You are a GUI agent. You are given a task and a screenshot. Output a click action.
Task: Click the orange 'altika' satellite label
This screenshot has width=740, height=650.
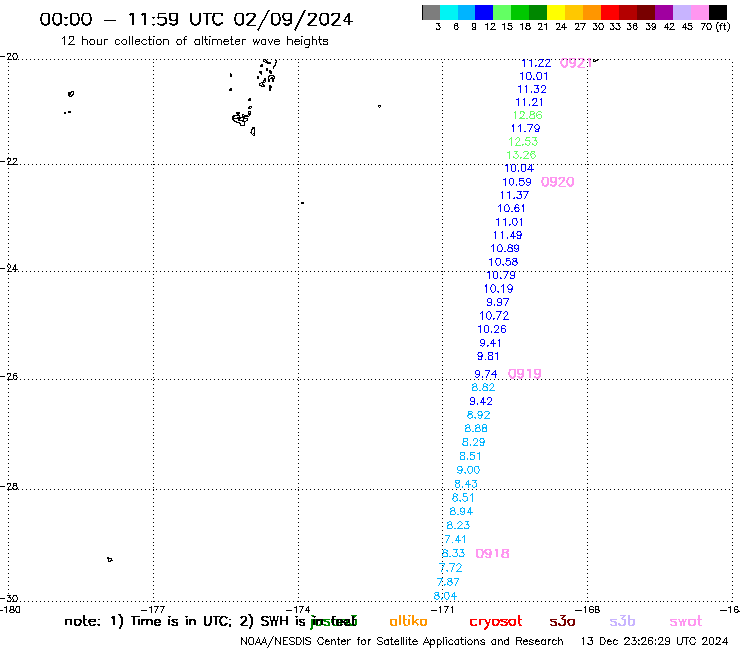click(x=408, y=621)
